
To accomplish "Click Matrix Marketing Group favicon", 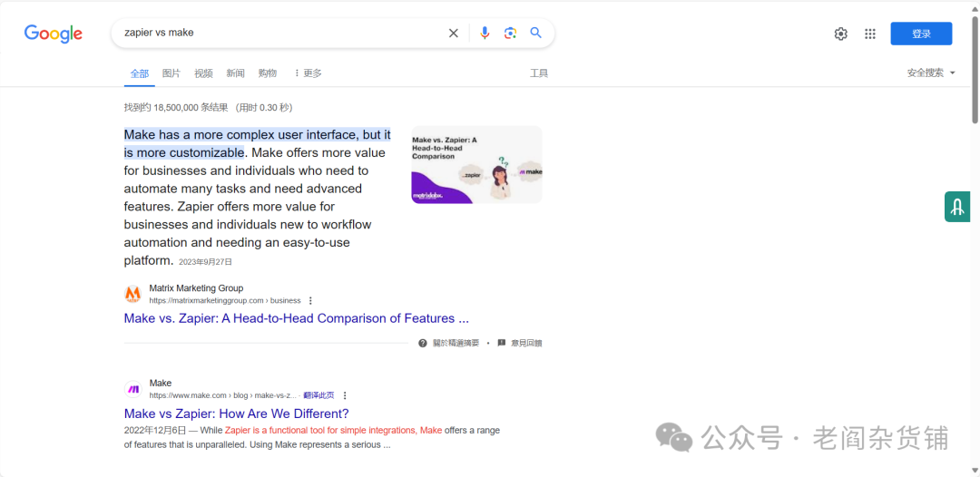I will tap(133, 294).
